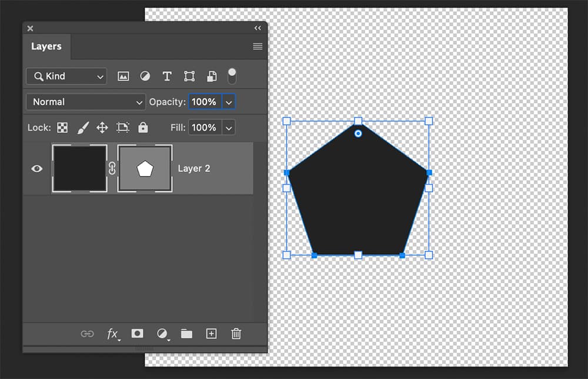The image size is (588, 379).
Task: Create a new group folder
Action: pos(186,333)
